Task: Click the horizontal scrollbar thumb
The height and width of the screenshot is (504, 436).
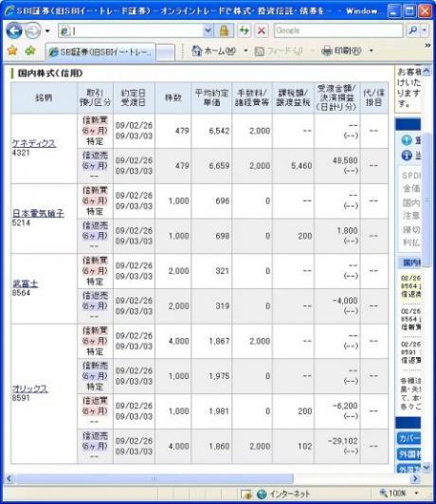Action: pyautogui.click(x=154, y=478)
